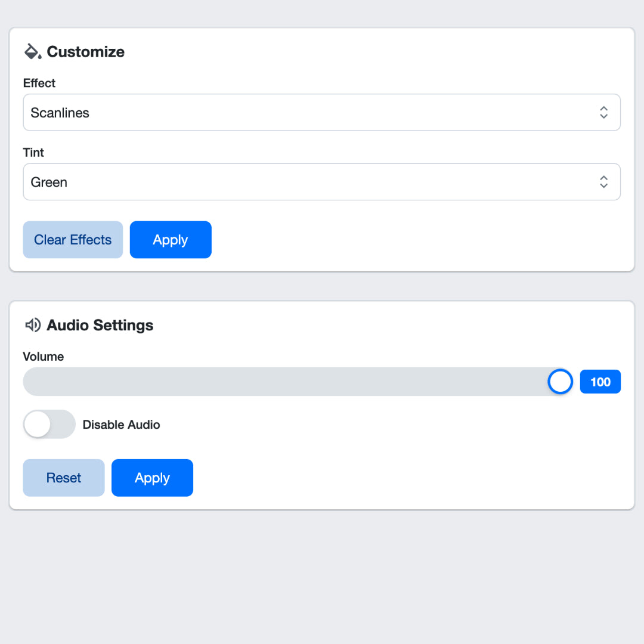Click the Disable Audio label text
This screenshot has width=644, height=644.
(121, 425)
